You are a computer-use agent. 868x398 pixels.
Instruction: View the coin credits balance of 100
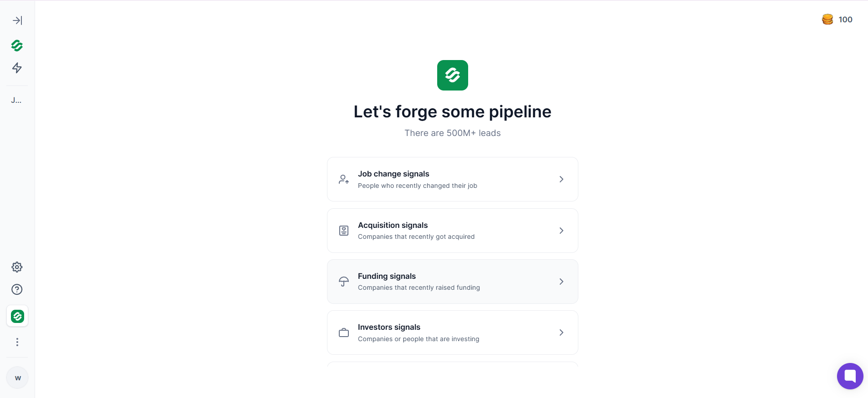[837, 20]
